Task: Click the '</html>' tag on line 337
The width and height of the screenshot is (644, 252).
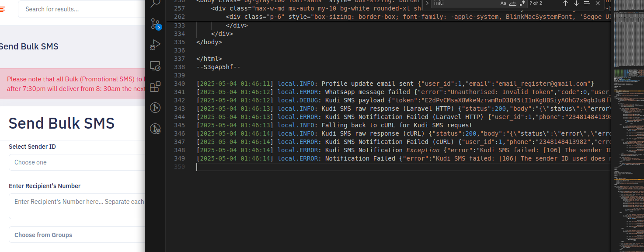Action: 209,59
